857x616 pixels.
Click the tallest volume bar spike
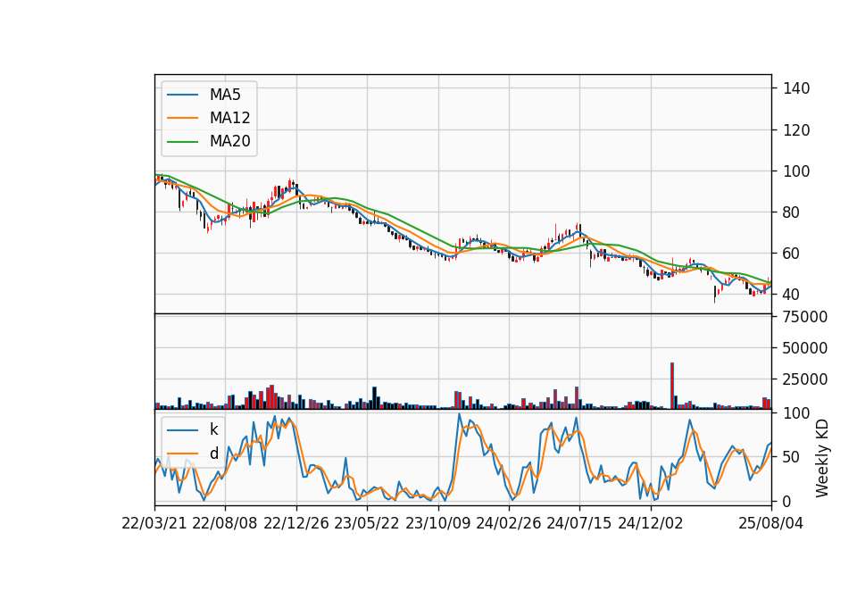[x=672, y=386]
